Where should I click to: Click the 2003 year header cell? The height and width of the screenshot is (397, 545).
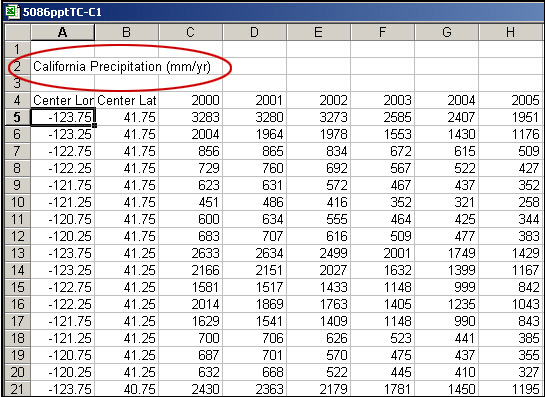pyautogui.click(x=382, y=100)
